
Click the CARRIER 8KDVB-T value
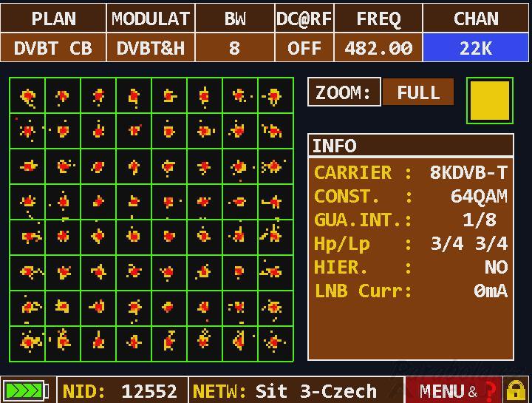(468, 172)
